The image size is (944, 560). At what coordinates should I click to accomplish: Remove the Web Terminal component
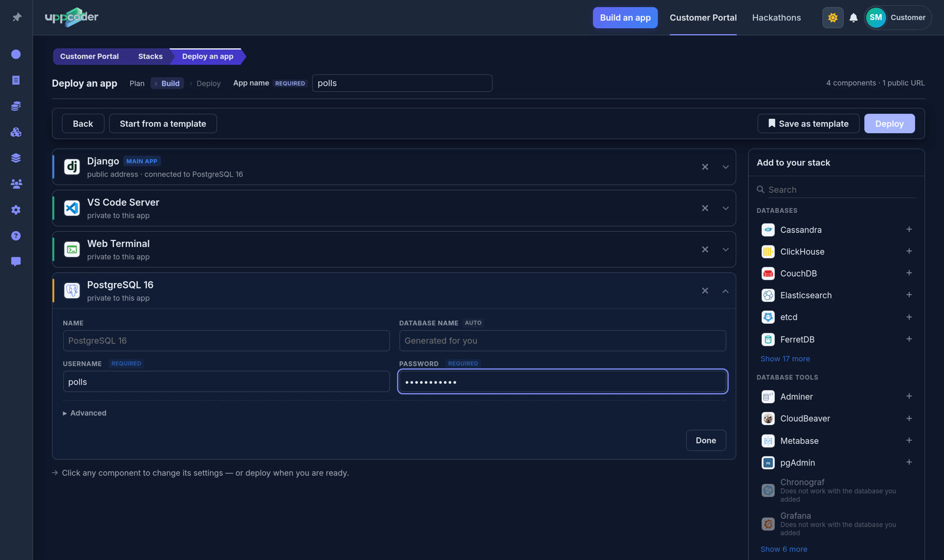click(x=704, y=249)
